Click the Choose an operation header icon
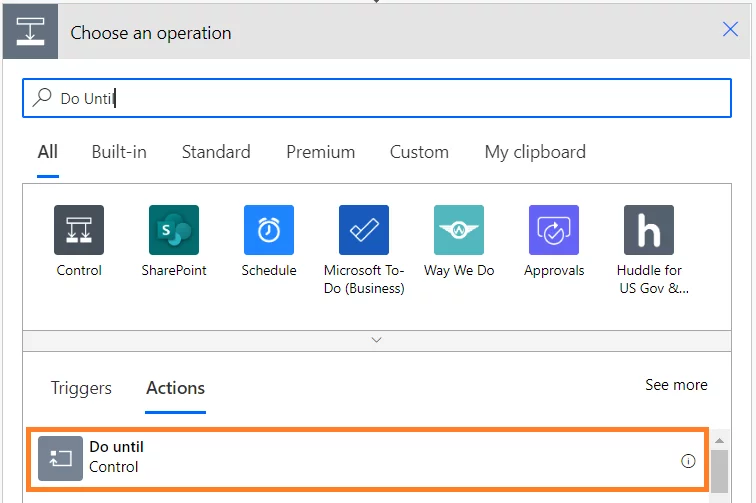The image size is (756, 503). (x=30, y=31)
